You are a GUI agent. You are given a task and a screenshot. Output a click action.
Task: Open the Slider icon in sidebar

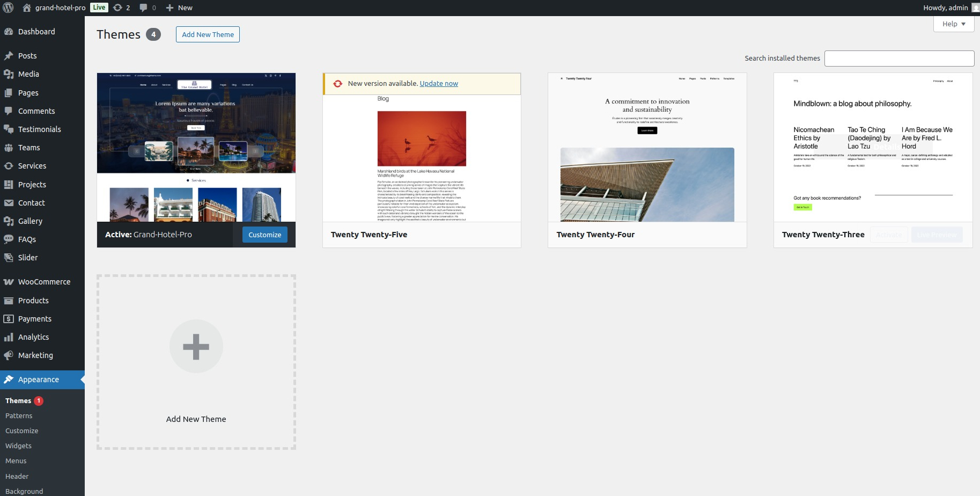tap(9, 257)
